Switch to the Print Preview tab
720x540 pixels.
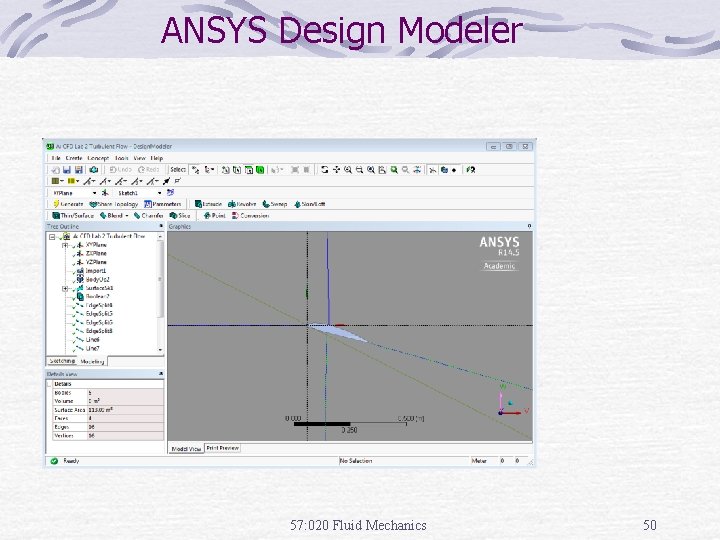(x=223, y=448)
